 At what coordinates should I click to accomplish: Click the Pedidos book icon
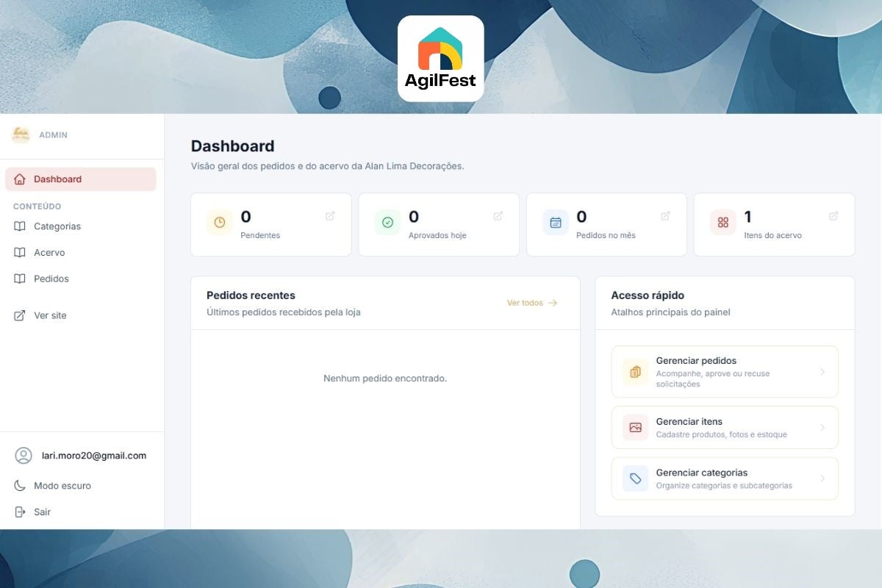tap(20, 279)
